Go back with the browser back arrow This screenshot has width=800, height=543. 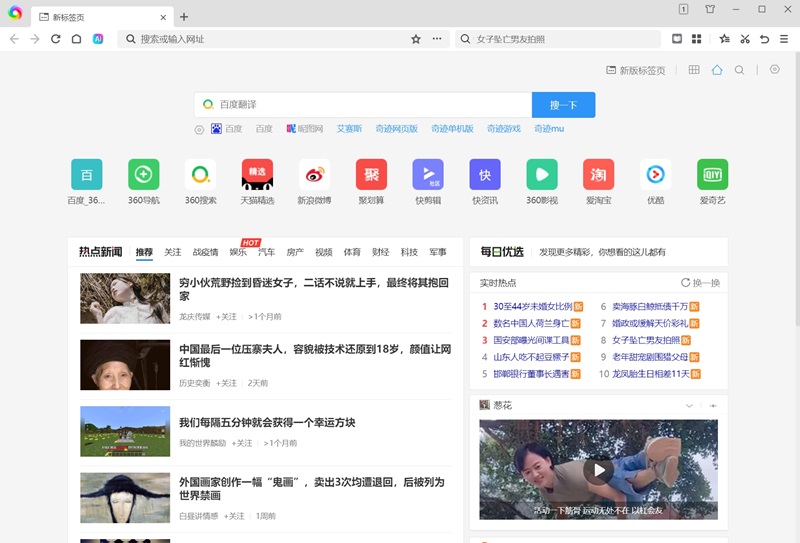(14, 39)
